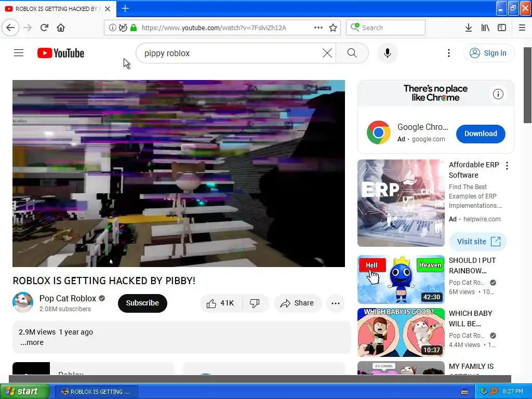Open the MY FAMILY IS video title
This screenshot has width=532, height=399.
point(471,367)
